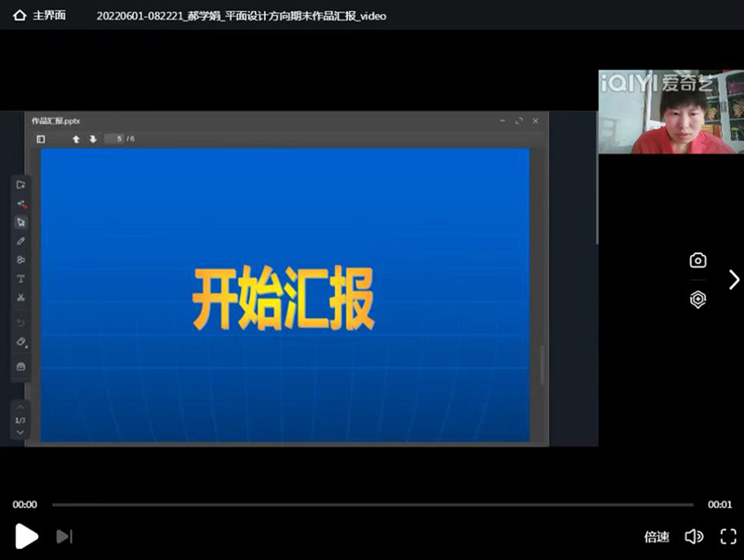Image resolution: width=744 pixels, height=560 pixels.
Task: Expand the right side panel arrow
Action: coord(734,279)
